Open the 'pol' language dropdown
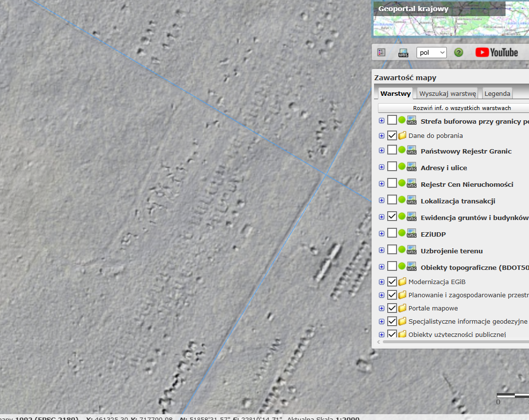Viewport: 529px width, 420px height. (x=431, y=52)
